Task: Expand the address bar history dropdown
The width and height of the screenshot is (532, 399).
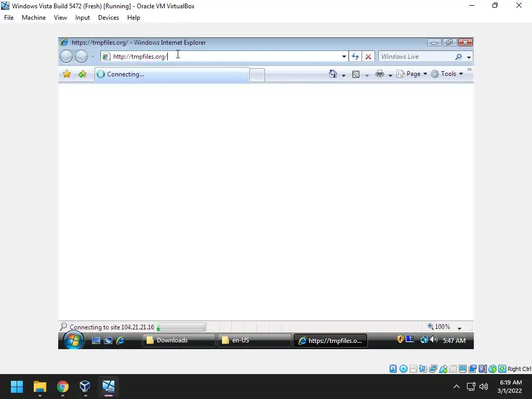Action: point(344,57)
